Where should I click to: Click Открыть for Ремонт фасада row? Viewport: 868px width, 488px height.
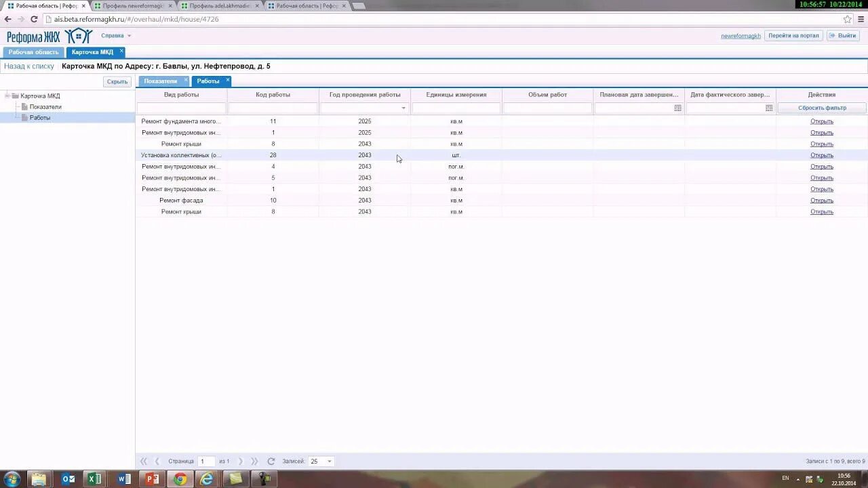[822, 201]
